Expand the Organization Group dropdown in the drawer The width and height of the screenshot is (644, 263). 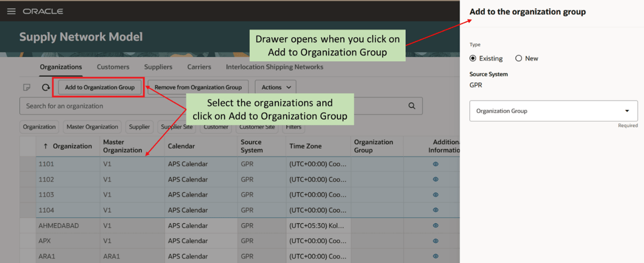coord(627,110)
